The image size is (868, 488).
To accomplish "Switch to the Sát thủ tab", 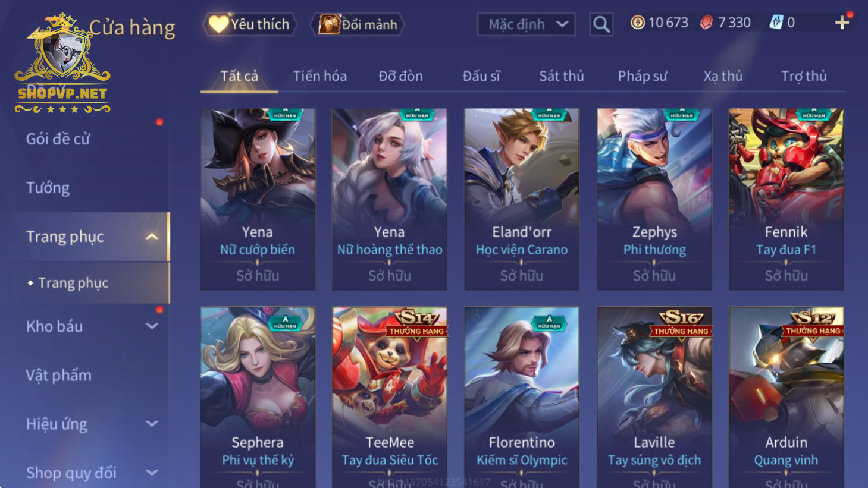I will [x=561, y=76].
